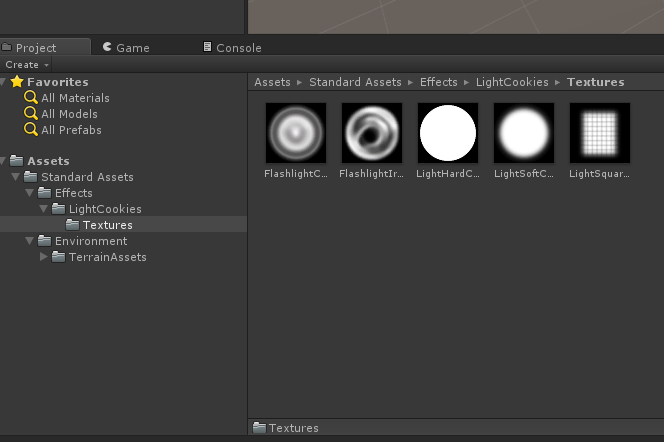Go to Effects in breadcrumb path

[x=439, y=82]
